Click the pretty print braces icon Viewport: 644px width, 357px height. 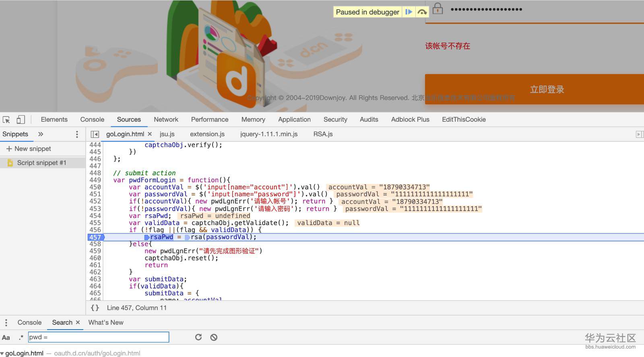pos(95,308)
